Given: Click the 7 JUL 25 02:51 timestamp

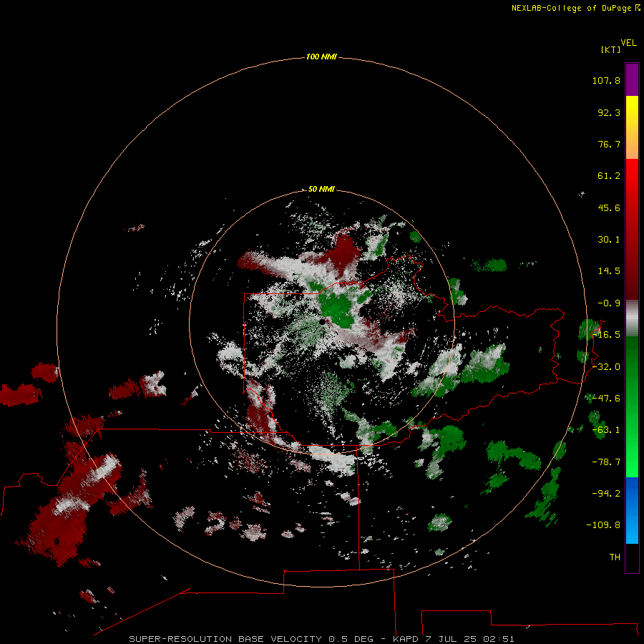Looking at the screenshot, I should click(470, 639).
